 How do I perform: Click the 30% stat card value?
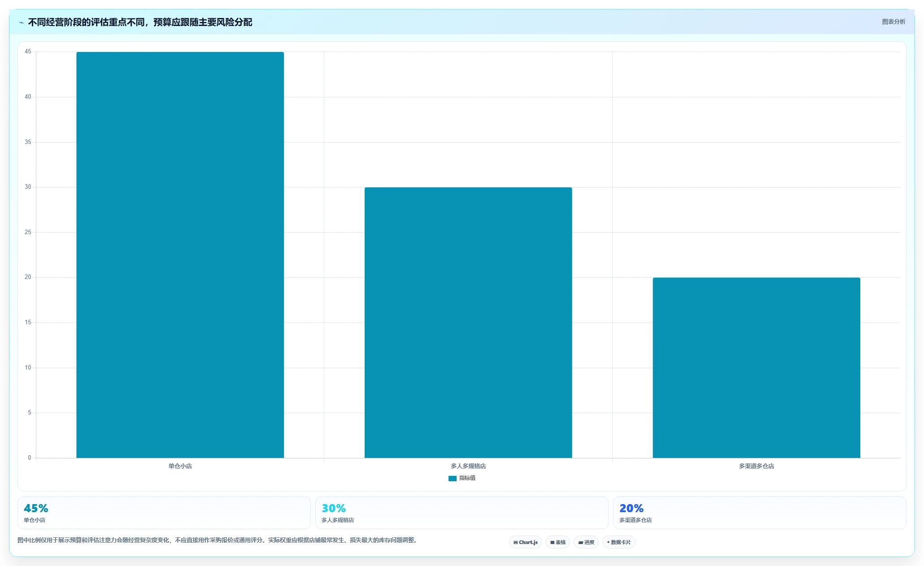tap(334, 509)
